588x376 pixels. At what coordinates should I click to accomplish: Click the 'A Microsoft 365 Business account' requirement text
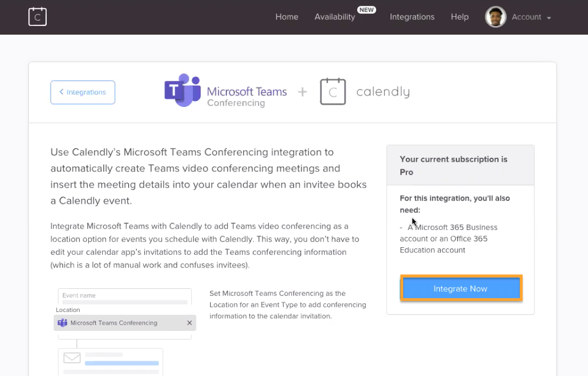pyautogui.click(x=448, y=239)
